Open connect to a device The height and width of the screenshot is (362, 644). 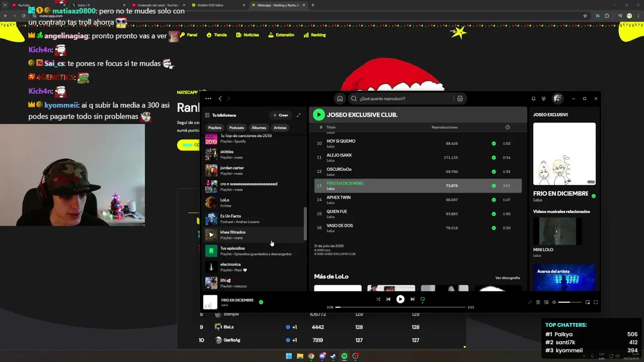(546, 302)
